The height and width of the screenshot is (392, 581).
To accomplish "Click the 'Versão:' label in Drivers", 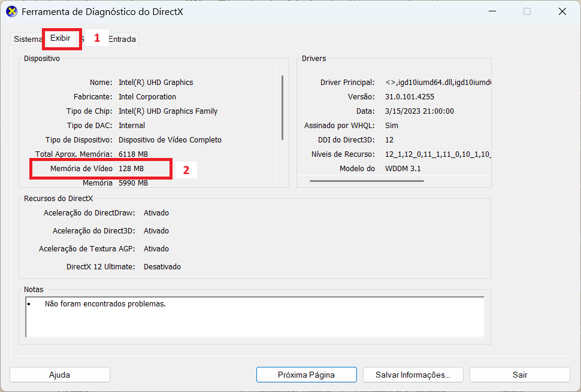I will coord(361,96).
